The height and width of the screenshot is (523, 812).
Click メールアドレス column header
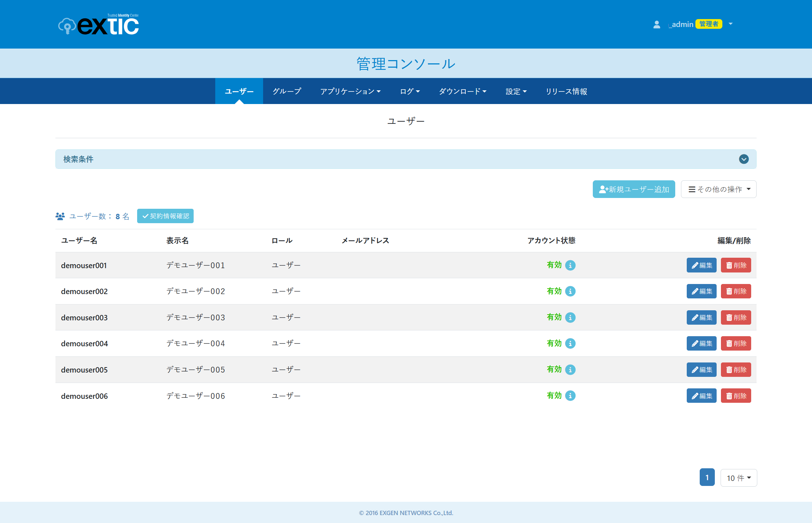tap(365, 240)
